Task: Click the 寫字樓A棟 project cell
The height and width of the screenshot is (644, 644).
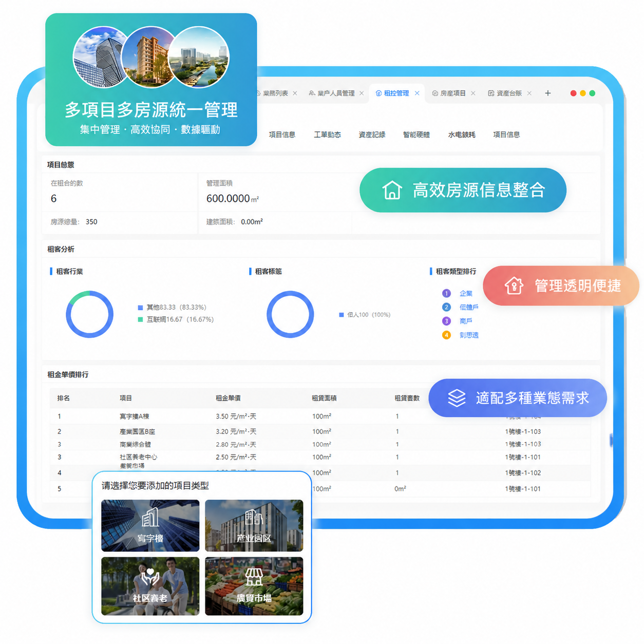Action: pyautogui.click(x=134, y=416)
